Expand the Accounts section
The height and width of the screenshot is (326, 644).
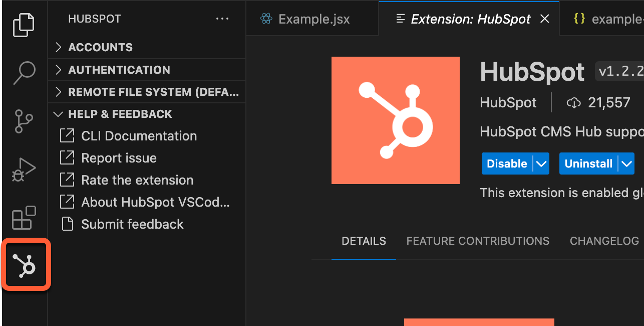click(147, 47)
